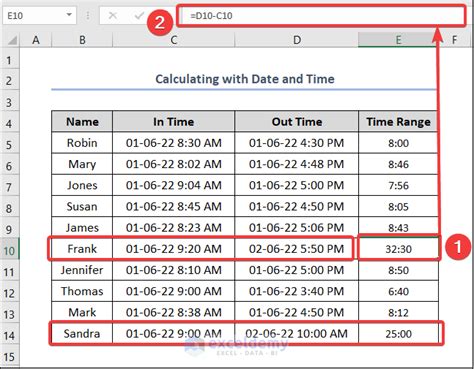474x369 pixels.
Task: Click Mary's In Time '01-06-22 8:02 AM'
Action: 173,164
